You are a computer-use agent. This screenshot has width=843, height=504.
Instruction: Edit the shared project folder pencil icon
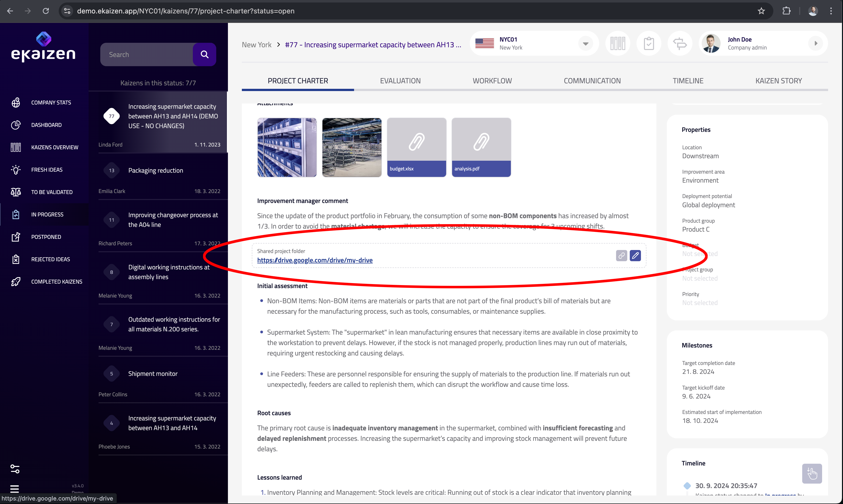click(635, 255)
